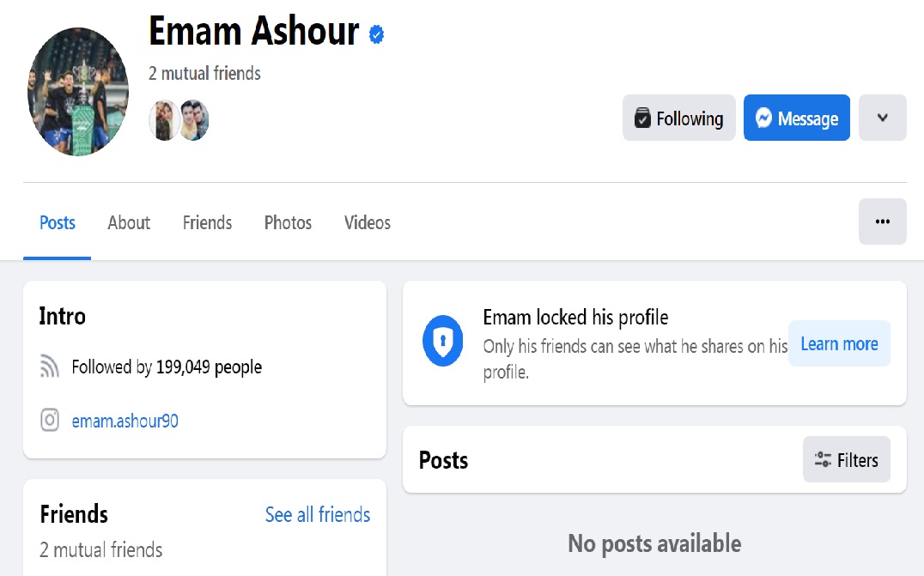Switch to the Posts tab

point(58,223)
